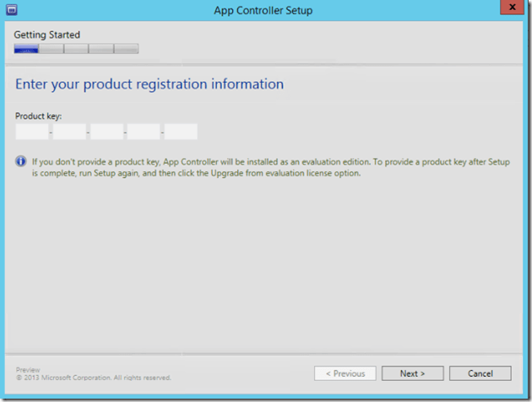532x402 pixels.
Task: Click the fifth product key box
Action: pyautogui.click(x=181, y=132)
